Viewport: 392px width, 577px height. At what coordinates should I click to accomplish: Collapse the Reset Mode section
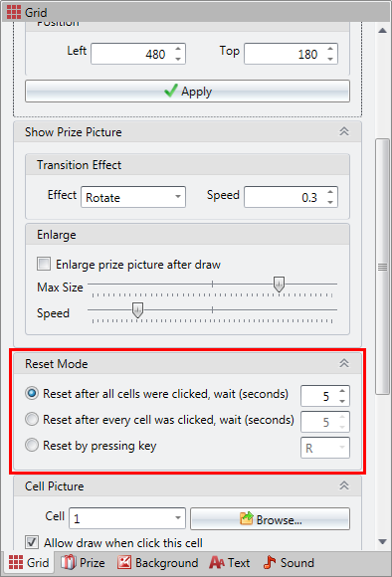pyautogui.click(x=344, y=363)
